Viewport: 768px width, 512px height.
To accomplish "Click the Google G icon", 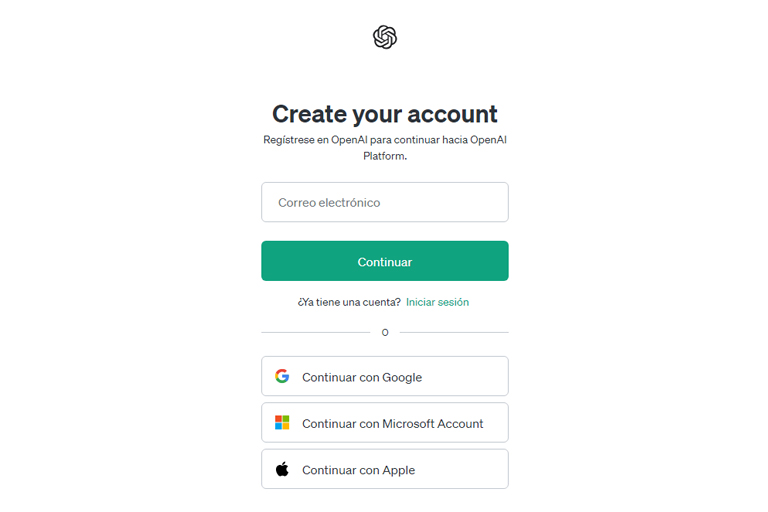I will [x=282, y=376].
